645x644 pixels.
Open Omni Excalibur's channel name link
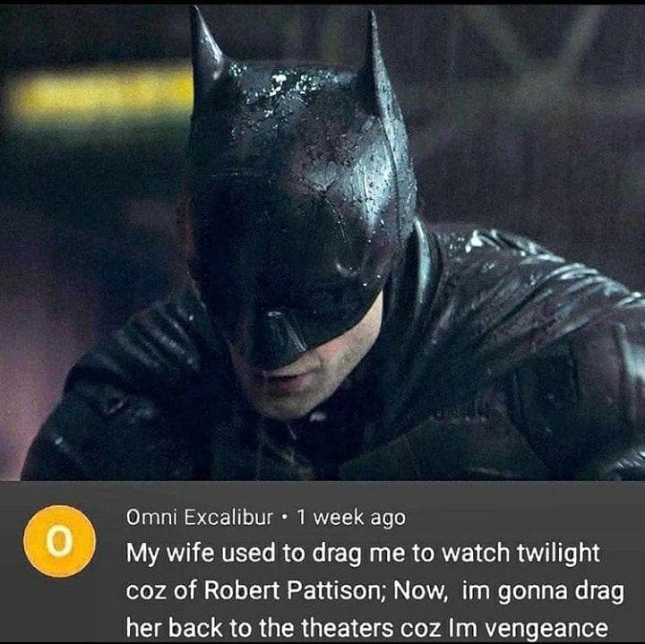[x=200, y=518]
